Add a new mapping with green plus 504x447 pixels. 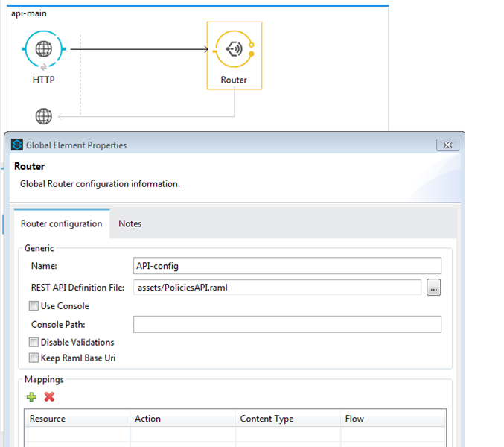(x=32, y=397)
